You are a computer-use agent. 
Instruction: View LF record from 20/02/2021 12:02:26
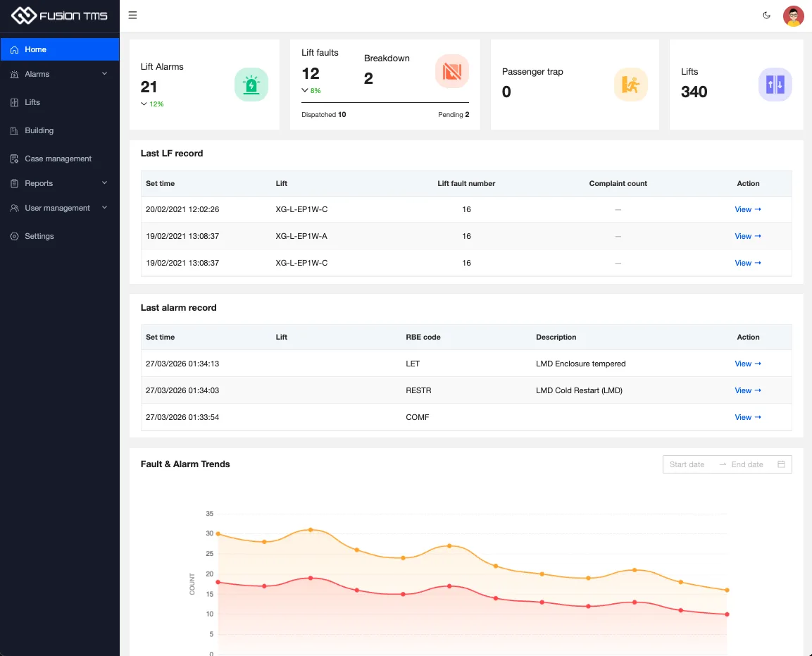coord(748,209)
